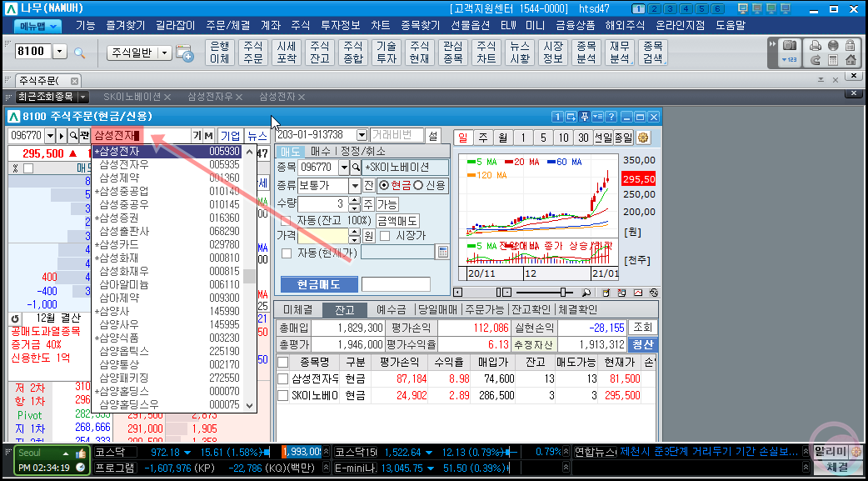Expand the 8100 screen number dropdown
868x481 pixels.
60,52
